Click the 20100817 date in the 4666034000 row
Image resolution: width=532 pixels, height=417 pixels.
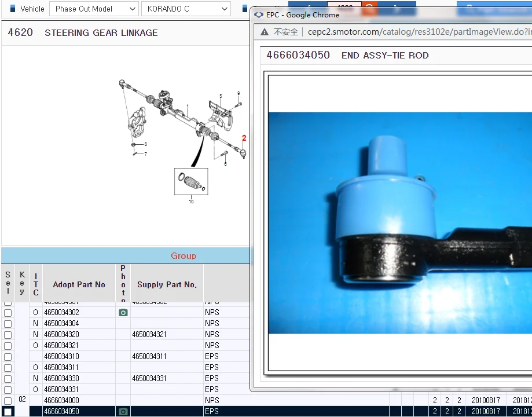pos(486,401)
